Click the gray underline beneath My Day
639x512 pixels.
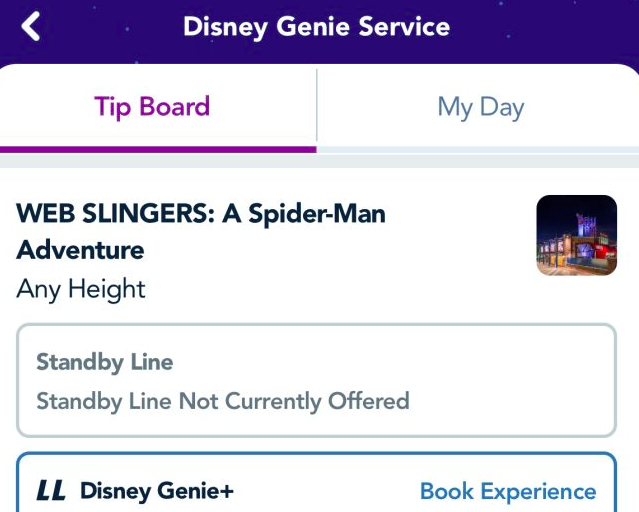click(x=478, y=149)
